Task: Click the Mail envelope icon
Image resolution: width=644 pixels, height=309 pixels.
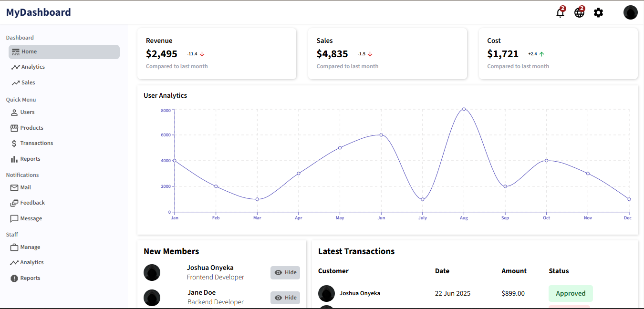Action: pos(14,187)
